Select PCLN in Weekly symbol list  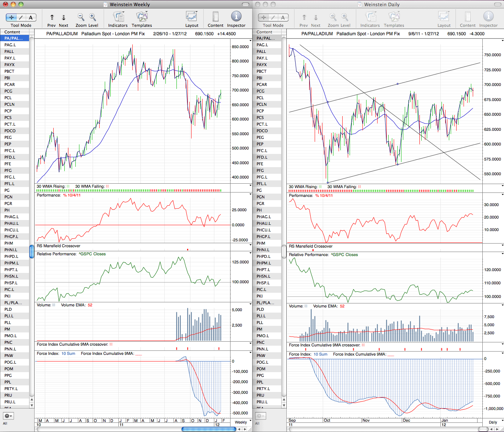pyautogui.click(x=14, y=104)
